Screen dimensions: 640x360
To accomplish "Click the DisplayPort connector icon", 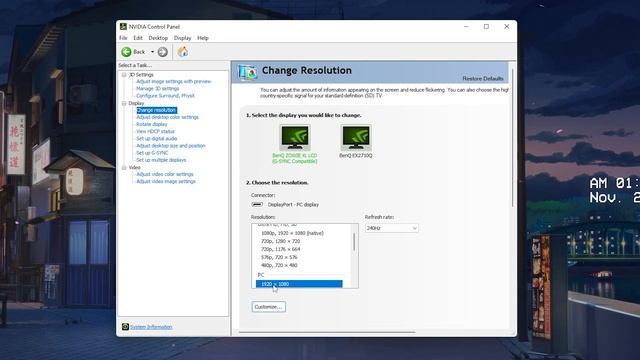I will [x=257, y=204].
